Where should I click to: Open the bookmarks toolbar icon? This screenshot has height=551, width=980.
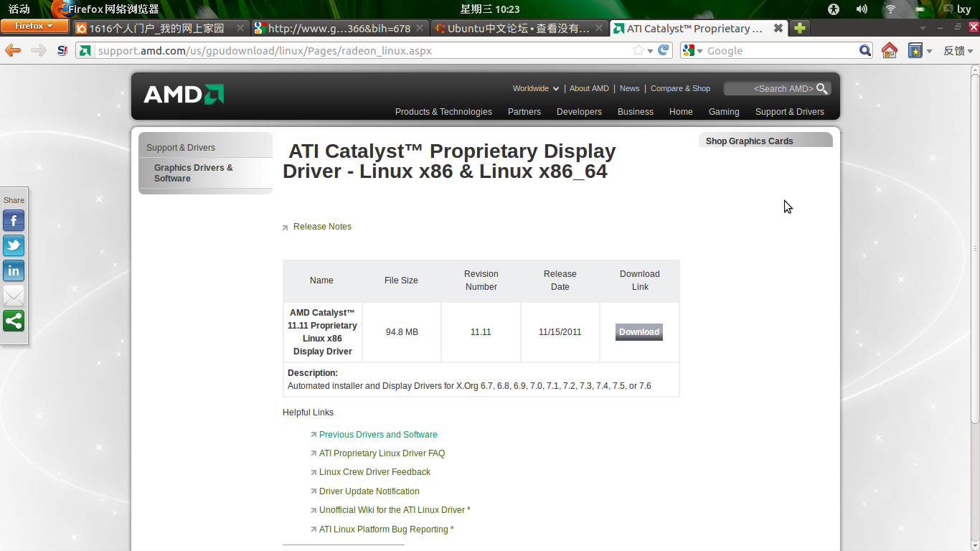click(915, 50)
